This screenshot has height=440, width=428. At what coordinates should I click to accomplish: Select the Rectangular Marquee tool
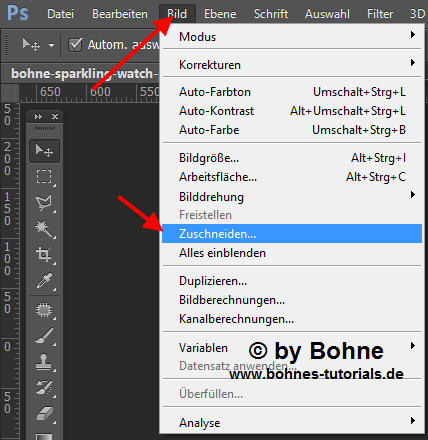(44, 177)
